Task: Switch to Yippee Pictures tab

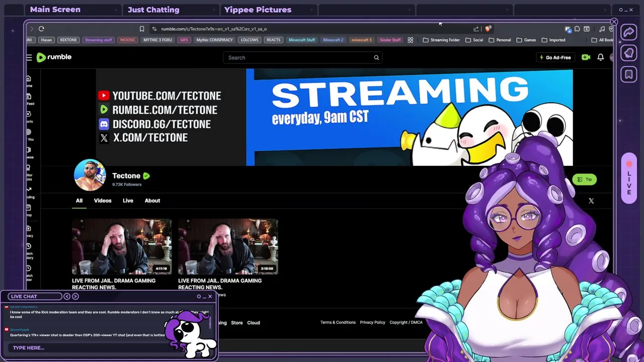Action: coord(258,10)
